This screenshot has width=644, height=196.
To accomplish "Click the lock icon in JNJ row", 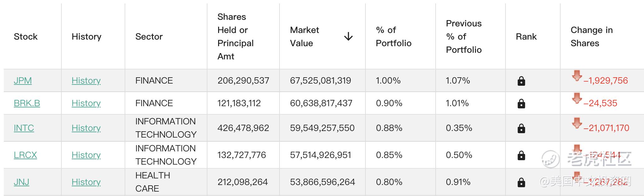I will (x=521, y=182).
